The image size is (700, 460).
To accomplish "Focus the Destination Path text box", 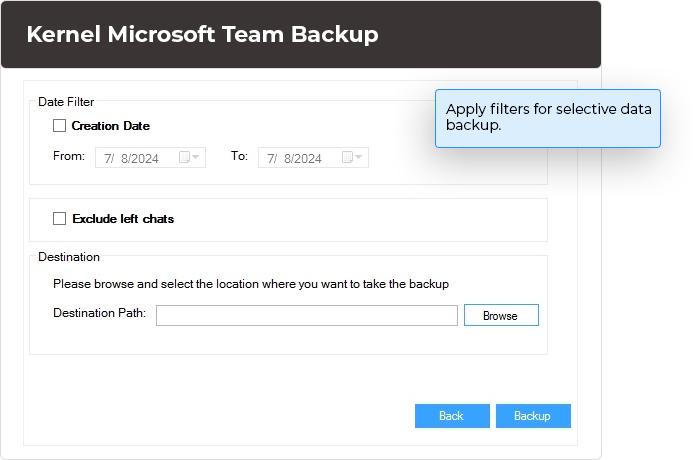I will click(x=307, y=315).
